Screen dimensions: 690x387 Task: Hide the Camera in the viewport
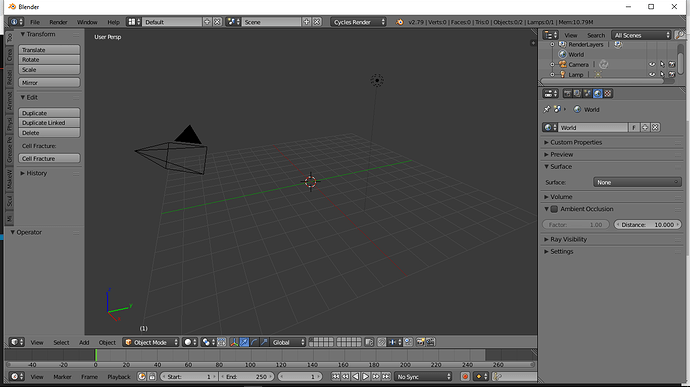(x=652, y=64)
